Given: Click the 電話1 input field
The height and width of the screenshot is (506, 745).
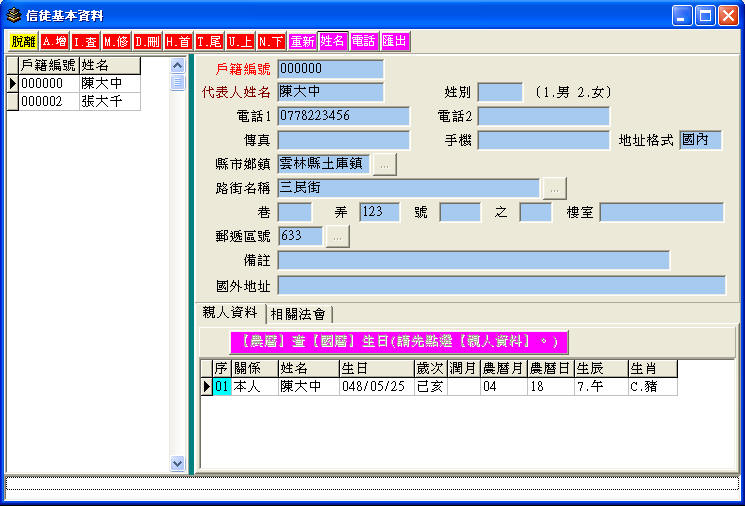Looking at the screenshot, I should pos(344,116).
